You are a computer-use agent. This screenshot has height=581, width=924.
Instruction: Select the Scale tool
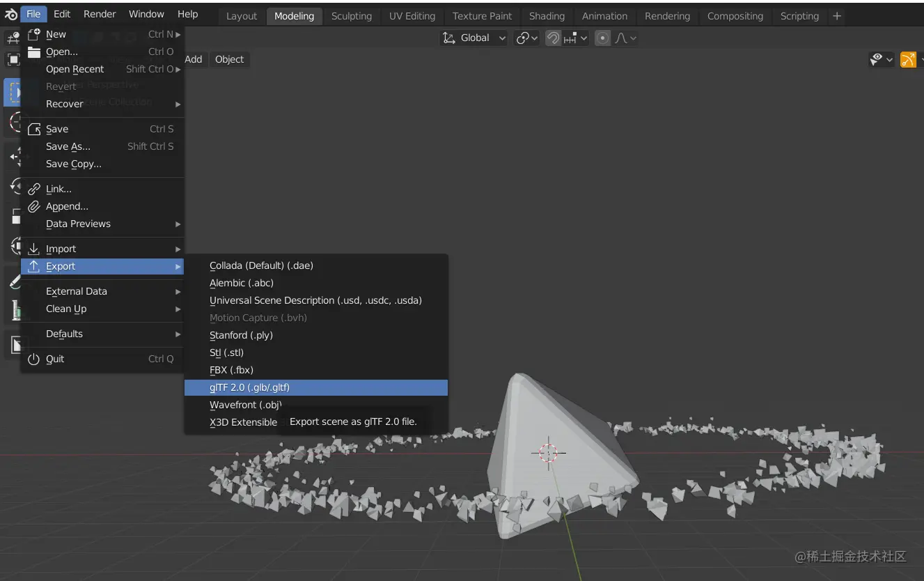pyautogui.click(x=13, y=216)
